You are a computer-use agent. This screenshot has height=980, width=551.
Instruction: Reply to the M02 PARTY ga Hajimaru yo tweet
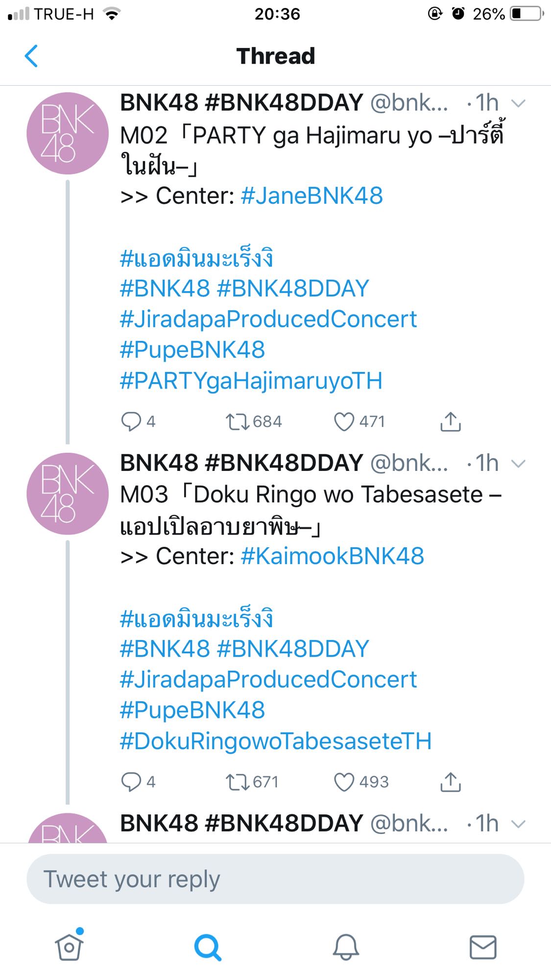click(x=131, y=421)
